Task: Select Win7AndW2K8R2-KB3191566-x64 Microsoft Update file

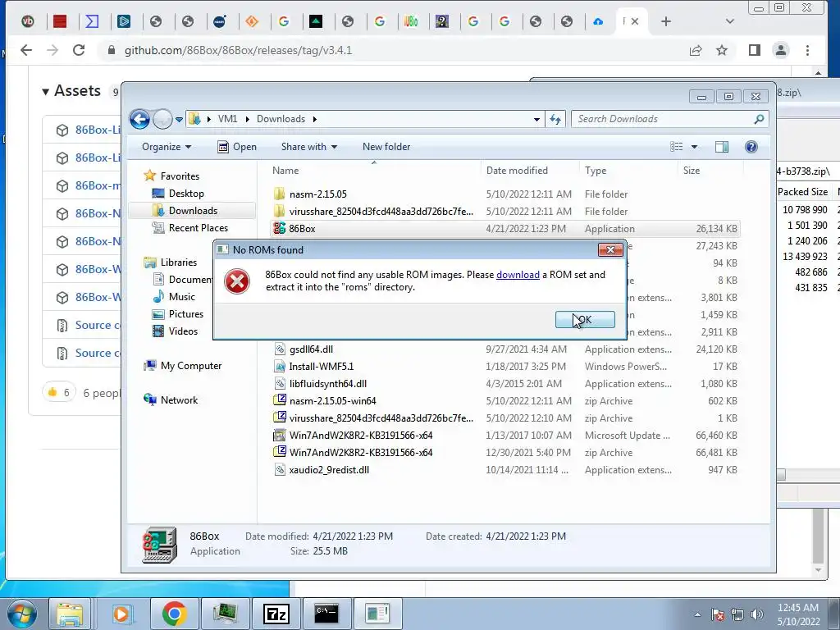Action: 361,435
